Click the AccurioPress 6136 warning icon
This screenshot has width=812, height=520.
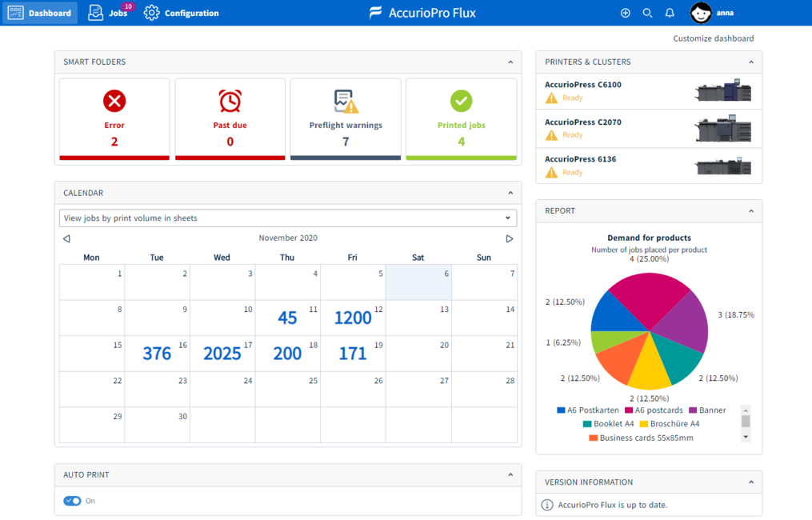[551, 173]
